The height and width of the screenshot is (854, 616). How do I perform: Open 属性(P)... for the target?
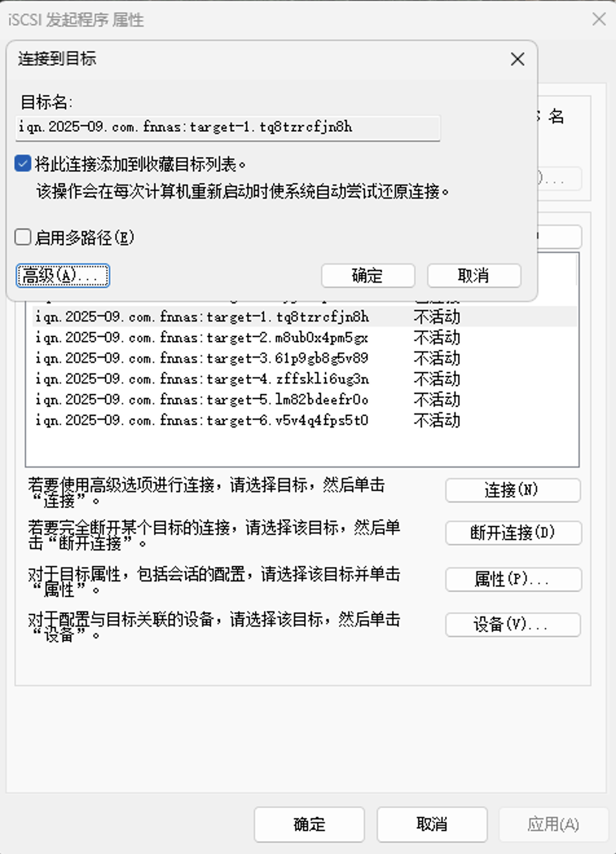point(512,579)
